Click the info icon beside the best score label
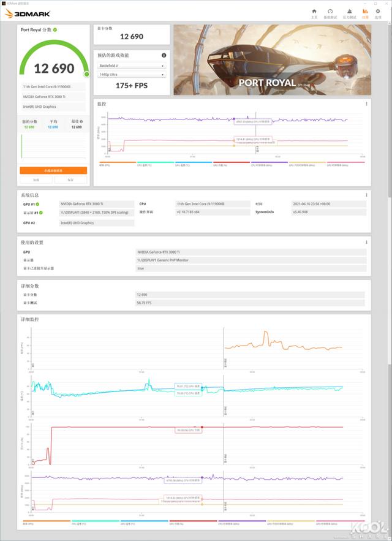This screenshot has height=541, width=392. tap(81, 121)
